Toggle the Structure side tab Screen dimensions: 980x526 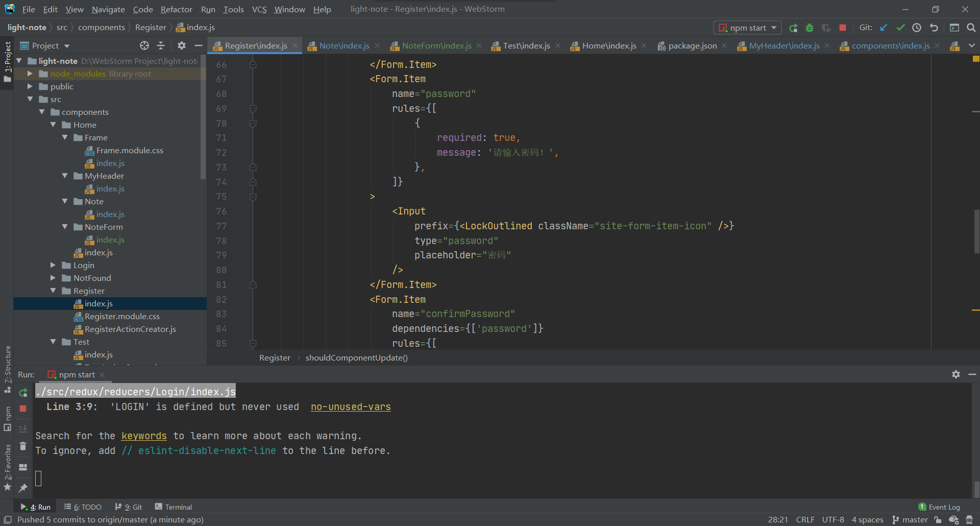[x=7, y=369]
